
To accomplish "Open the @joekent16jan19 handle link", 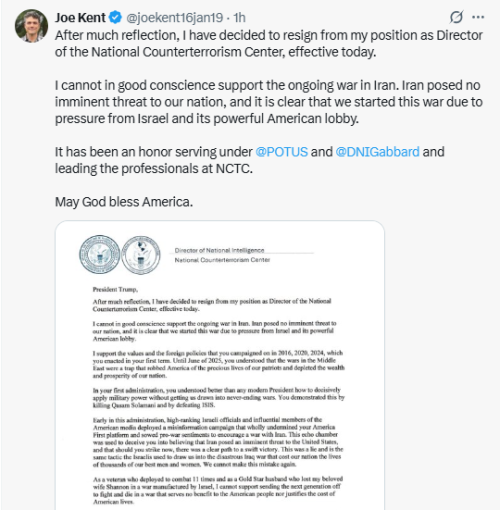I will coord(174,18).
